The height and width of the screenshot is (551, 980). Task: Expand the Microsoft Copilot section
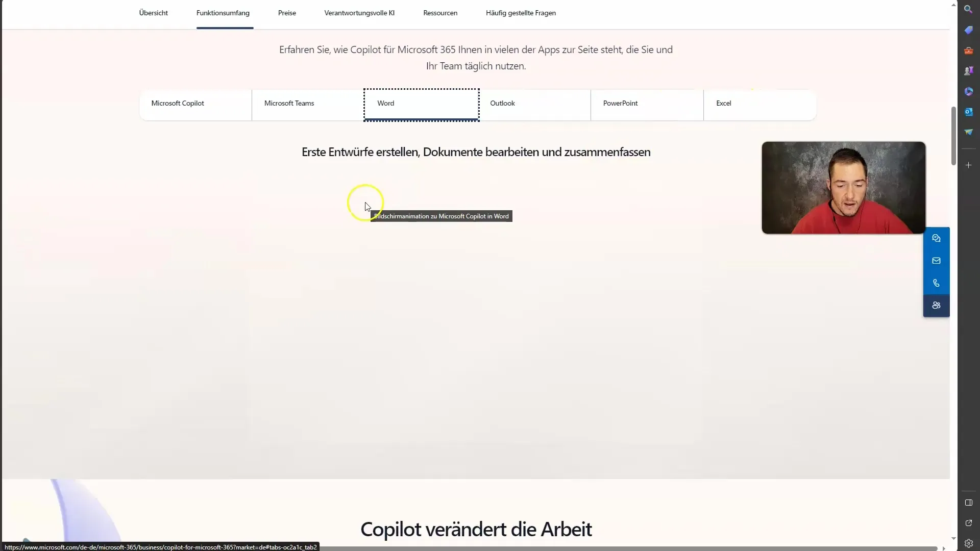(178, 103)
